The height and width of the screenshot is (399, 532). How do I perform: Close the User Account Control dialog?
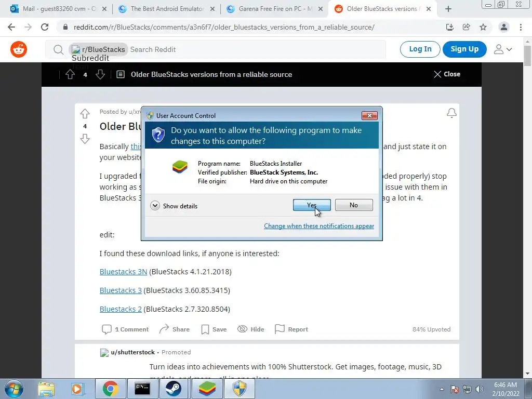[369, 116]
